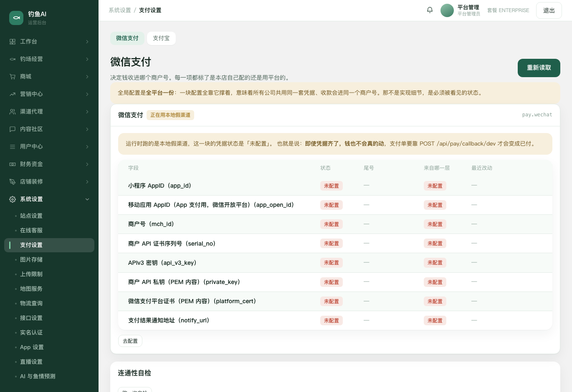Expand the 钓场经营 menu chevron
572x392 pixels.
pos(87,59)
